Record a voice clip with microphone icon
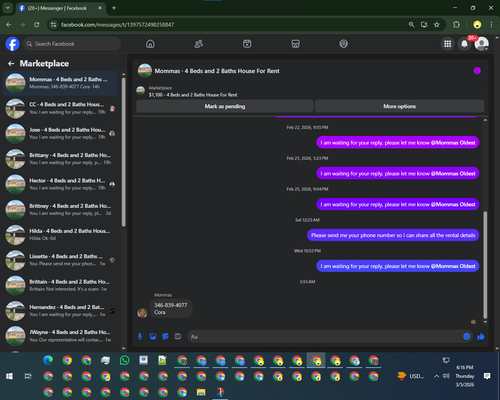Screen dimensions: 500x400 (x=140, y=336)
